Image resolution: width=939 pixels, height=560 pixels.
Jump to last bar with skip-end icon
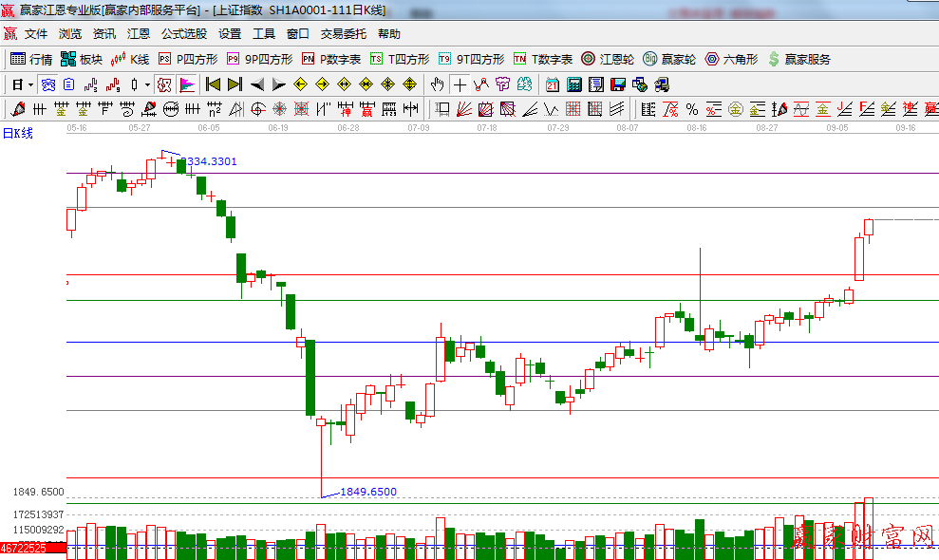tap(235, 84)
